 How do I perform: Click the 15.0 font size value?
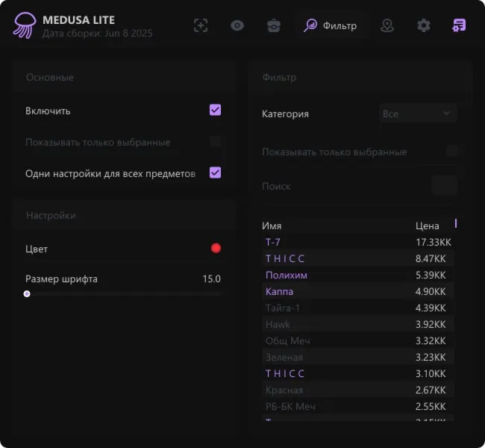click(x=212, y=279)
